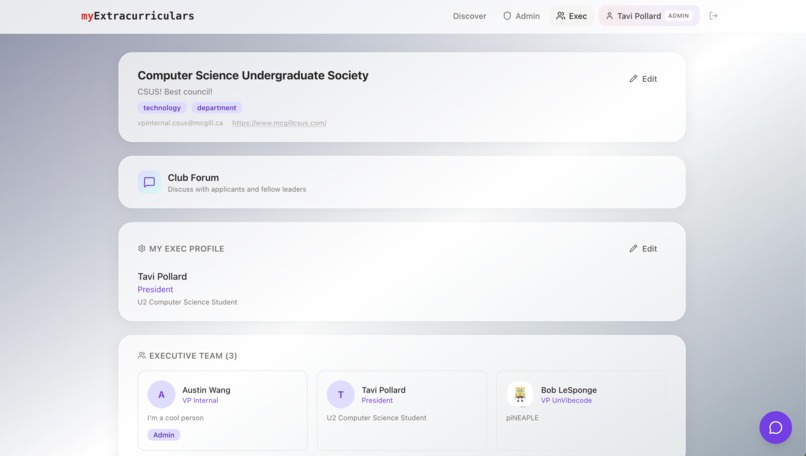The width and height of the screenshot is (806, 456).
Task: Click the "CSUS! Best council!" description
Action: [175, 92]
